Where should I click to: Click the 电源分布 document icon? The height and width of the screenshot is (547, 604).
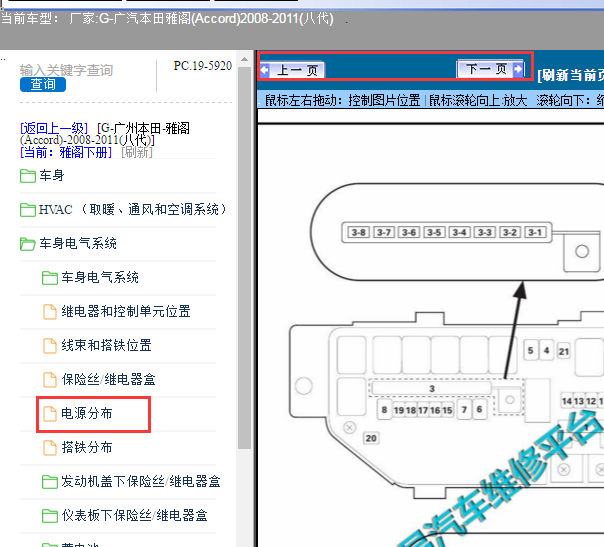pyautogui.click(x=50, y=414)
